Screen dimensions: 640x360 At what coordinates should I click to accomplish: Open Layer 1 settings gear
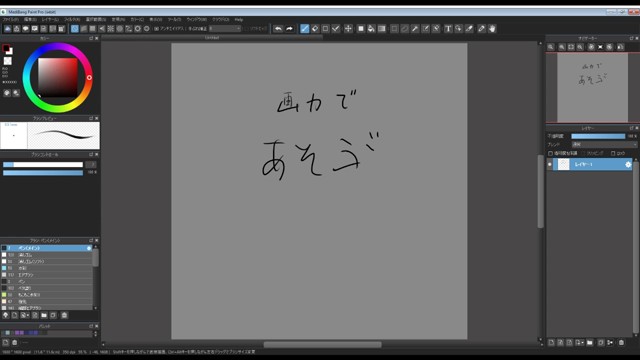[x=628, y=164]
